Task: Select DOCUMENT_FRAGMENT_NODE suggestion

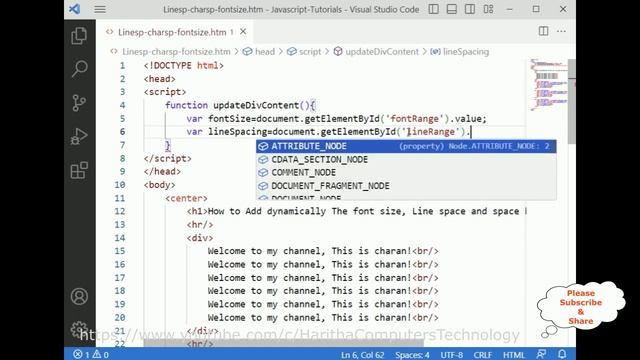Action: click(406, 186)
